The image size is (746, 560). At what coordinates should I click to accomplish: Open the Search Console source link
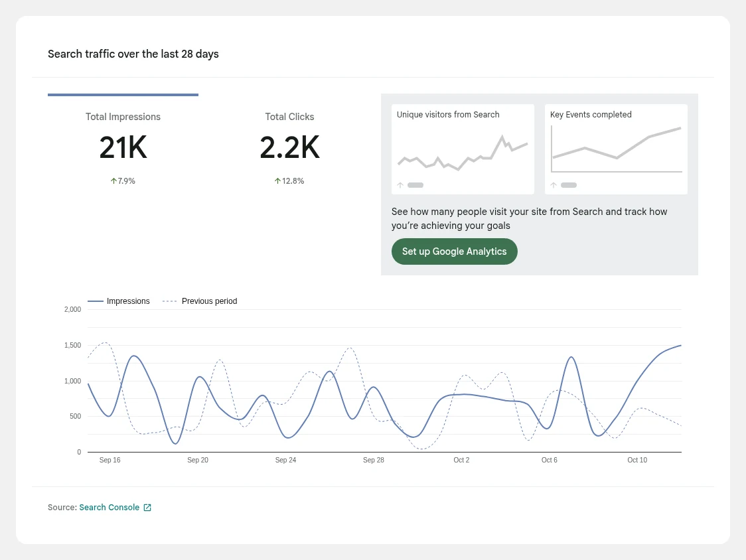coord(110,507)
